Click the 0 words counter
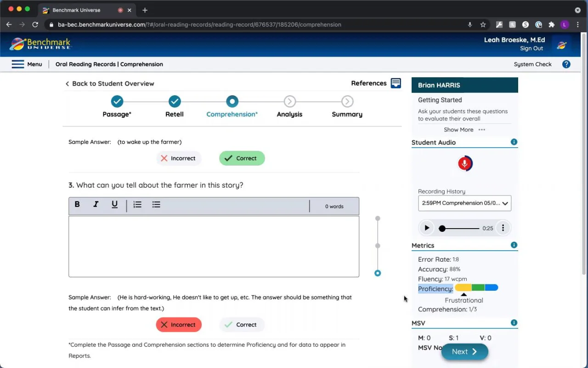 tap(334, 207)
